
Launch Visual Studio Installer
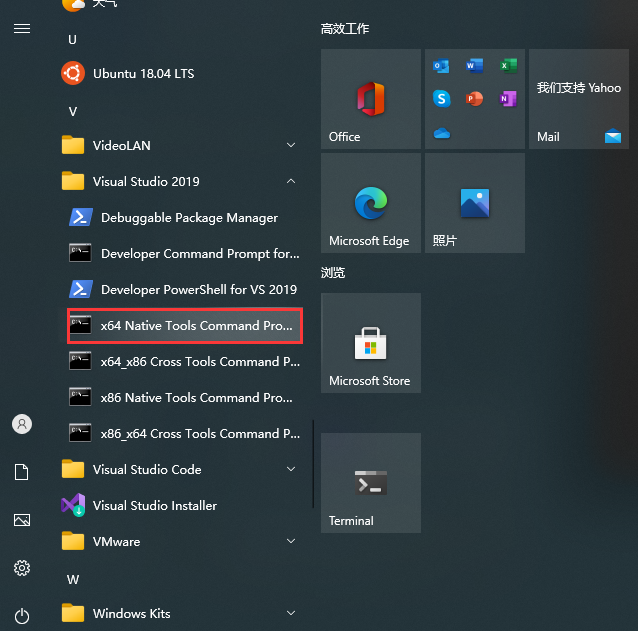click(154, 506)
